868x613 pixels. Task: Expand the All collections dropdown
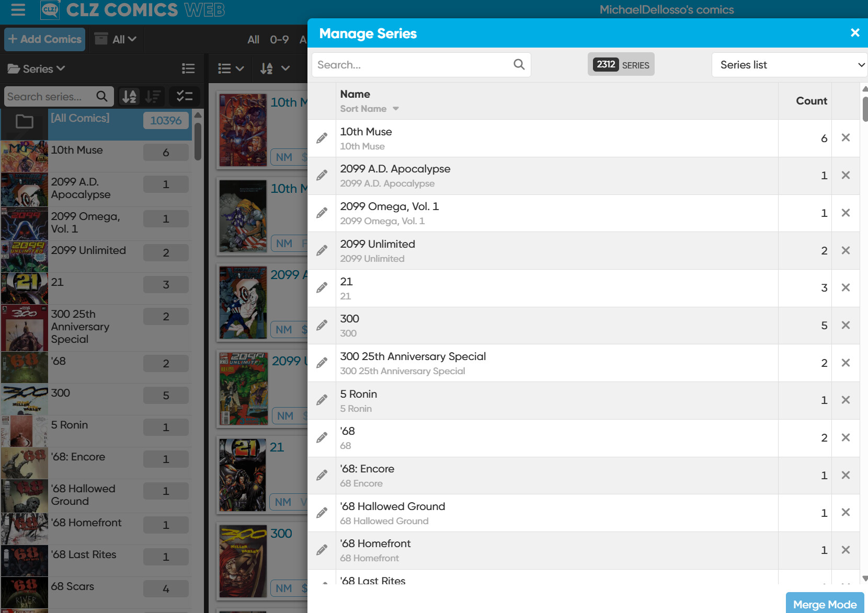pyautogui.click(x=116, y=39)
